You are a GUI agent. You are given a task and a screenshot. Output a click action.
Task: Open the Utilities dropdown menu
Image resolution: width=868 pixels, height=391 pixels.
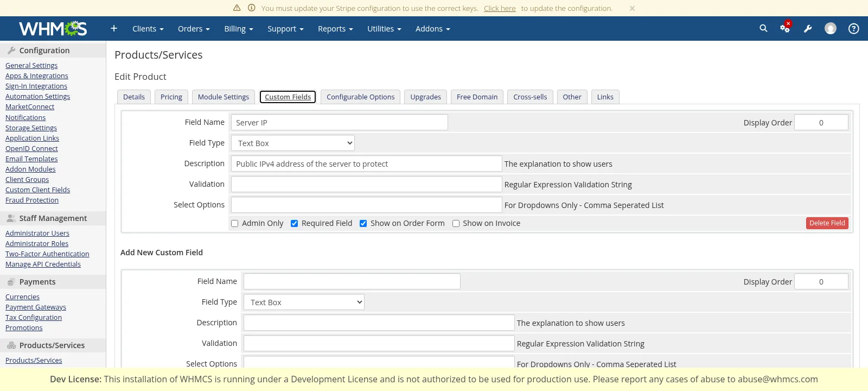pyautogui.click(x=384, y=29)
